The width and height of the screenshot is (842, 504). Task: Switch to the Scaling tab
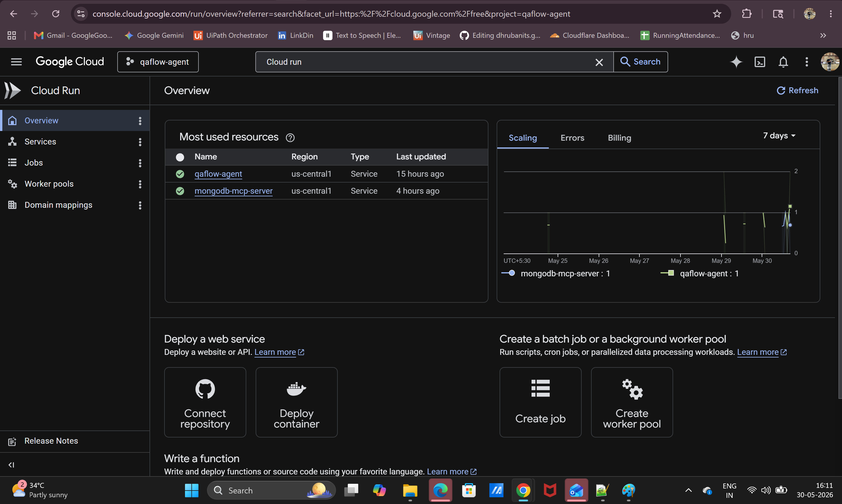523,138
